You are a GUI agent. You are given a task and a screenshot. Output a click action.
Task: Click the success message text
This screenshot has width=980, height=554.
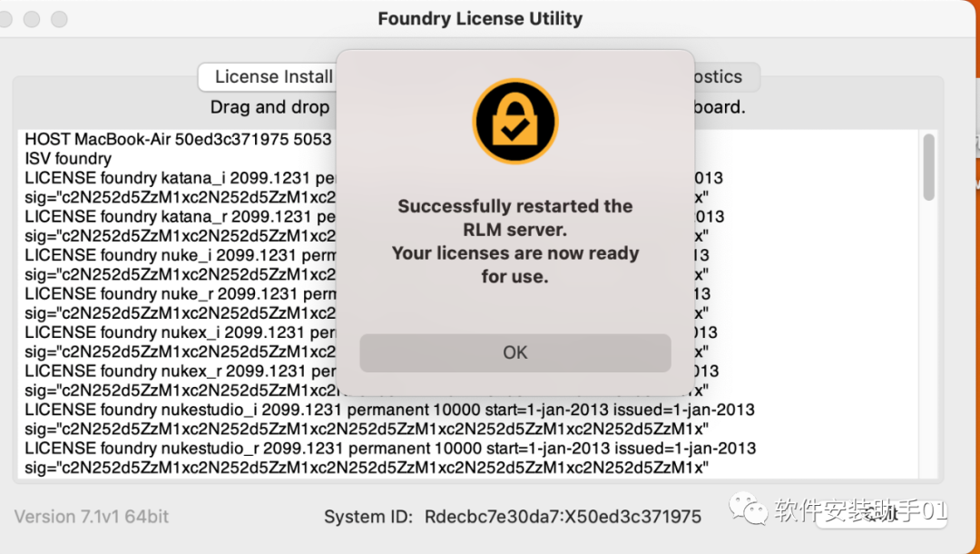click(x=514, y=241)
